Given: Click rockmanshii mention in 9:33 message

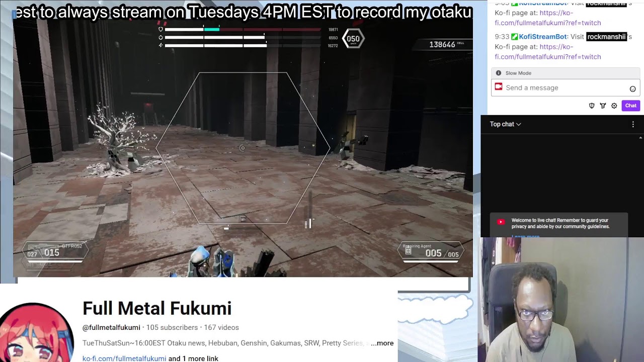Looking at the screenshot, I should pyautogui.click(x=606, y=37).
